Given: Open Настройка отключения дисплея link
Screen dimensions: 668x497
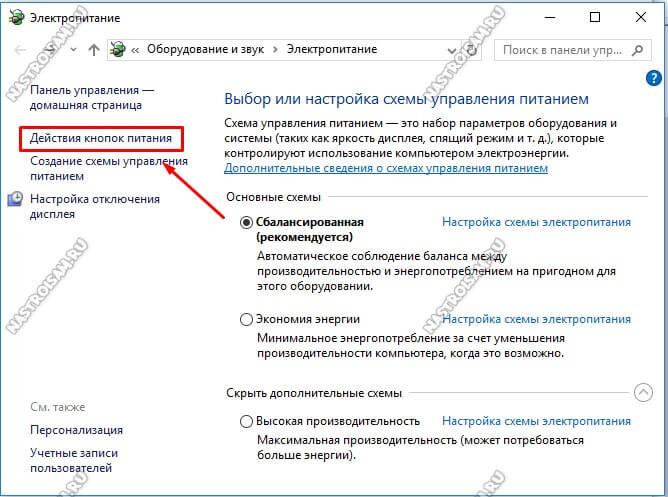Looking at the screenshot, I should click(x=95, y=207).
